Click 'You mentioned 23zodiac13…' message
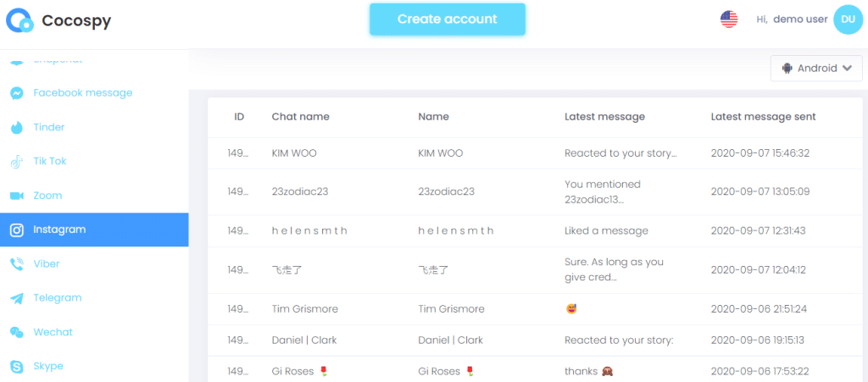868x382 pixels. pyautogui.click(x=603, y=191)
